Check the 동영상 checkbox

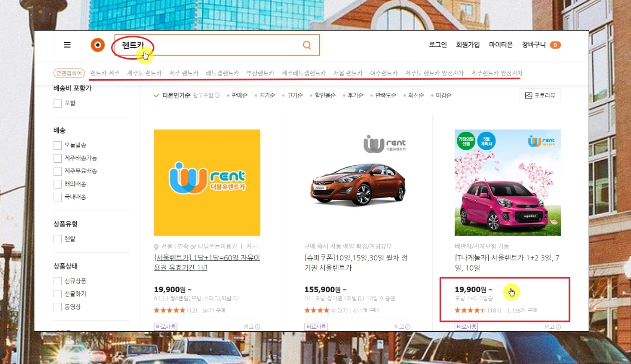tap(57, 307)
